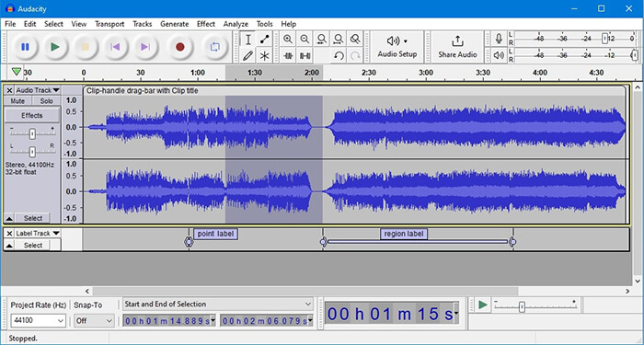The height and width of the screenshot is (345, 644).
Task: Select the Selection (I-beam) tool
Action: (x=248, y=40)
